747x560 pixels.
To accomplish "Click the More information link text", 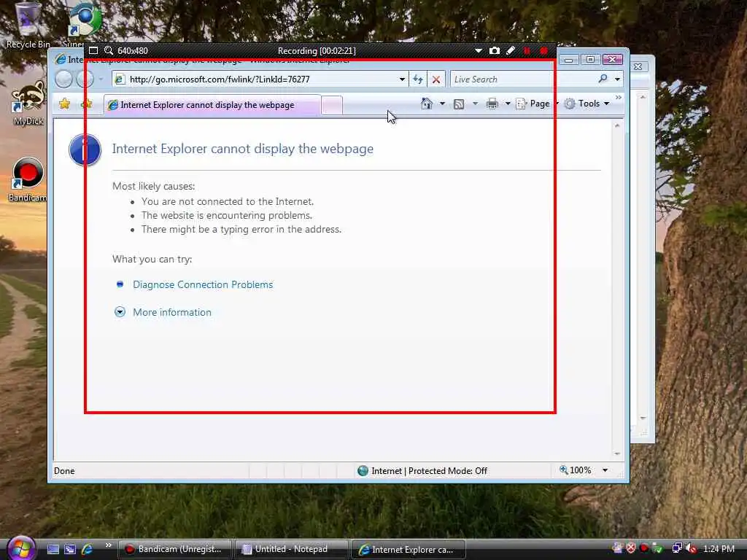I will (x=172, y=312).
